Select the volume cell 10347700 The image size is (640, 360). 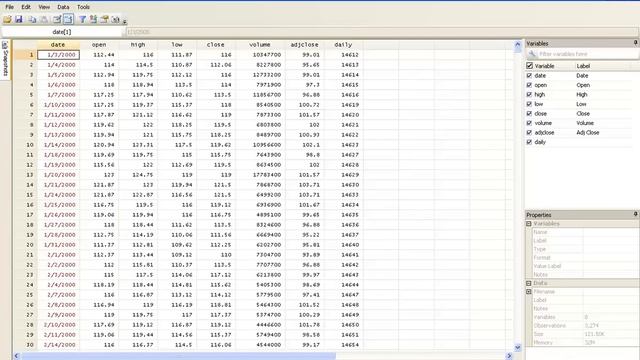(x=260, y=55)
